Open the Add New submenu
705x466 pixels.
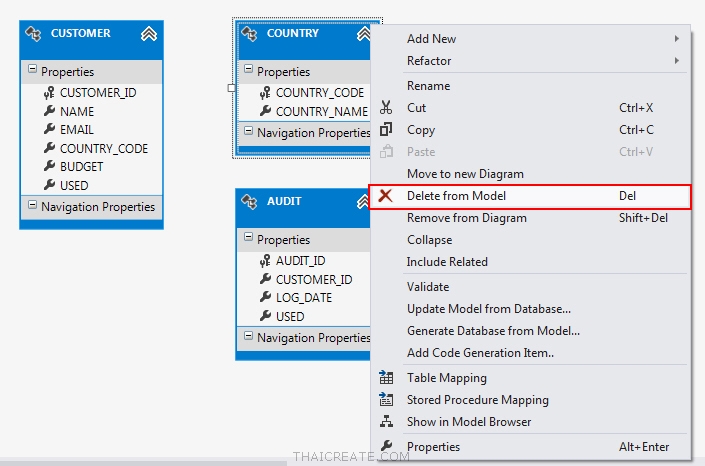[x=531, y=39]
